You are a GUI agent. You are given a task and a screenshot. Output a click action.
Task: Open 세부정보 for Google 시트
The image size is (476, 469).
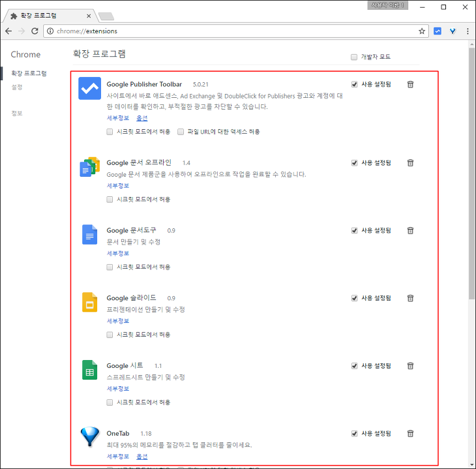coord(118,389)
